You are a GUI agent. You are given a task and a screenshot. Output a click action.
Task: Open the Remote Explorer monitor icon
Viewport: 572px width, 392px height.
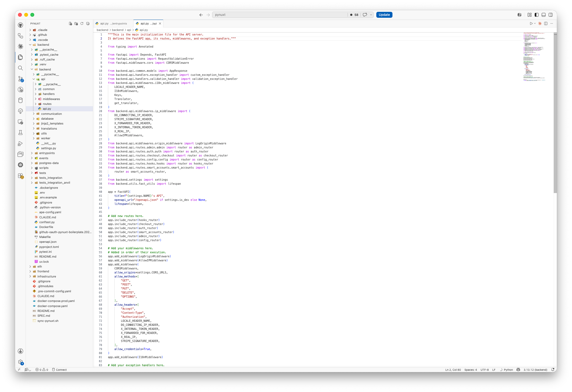[x=20, y=122]
